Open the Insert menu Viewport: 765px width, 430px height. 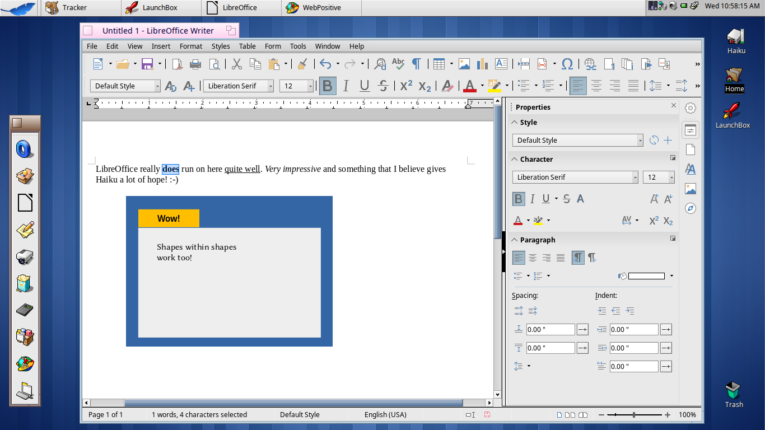click(161, 46)
